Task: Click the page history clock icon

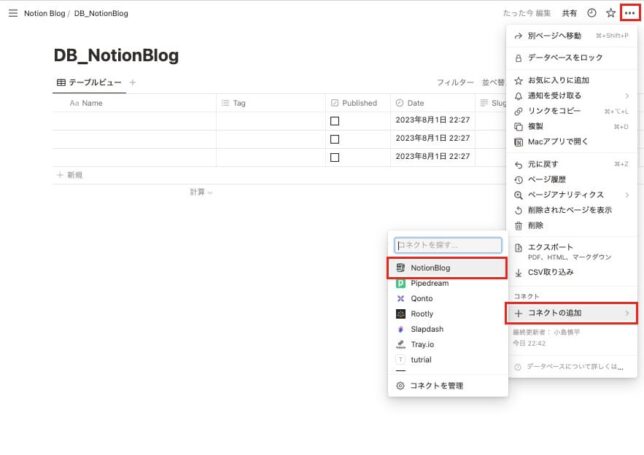Action: click(x=591, y=13)
